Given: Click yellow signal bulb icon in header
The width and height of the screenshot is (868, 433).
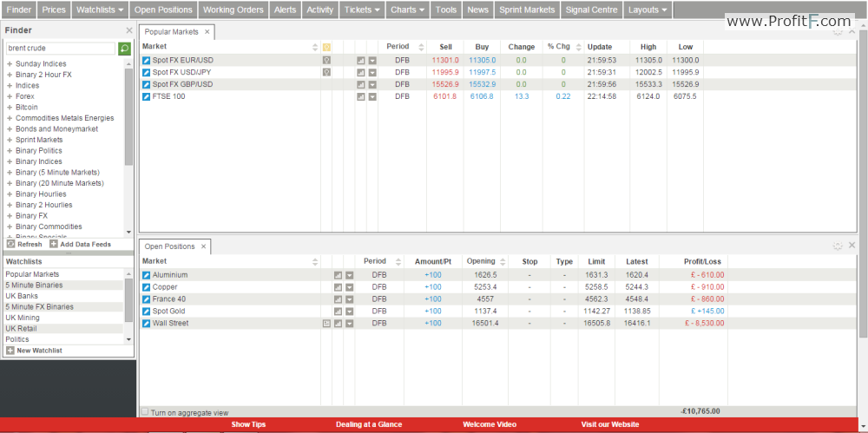Looking at the screenshot, I should 326,47.
